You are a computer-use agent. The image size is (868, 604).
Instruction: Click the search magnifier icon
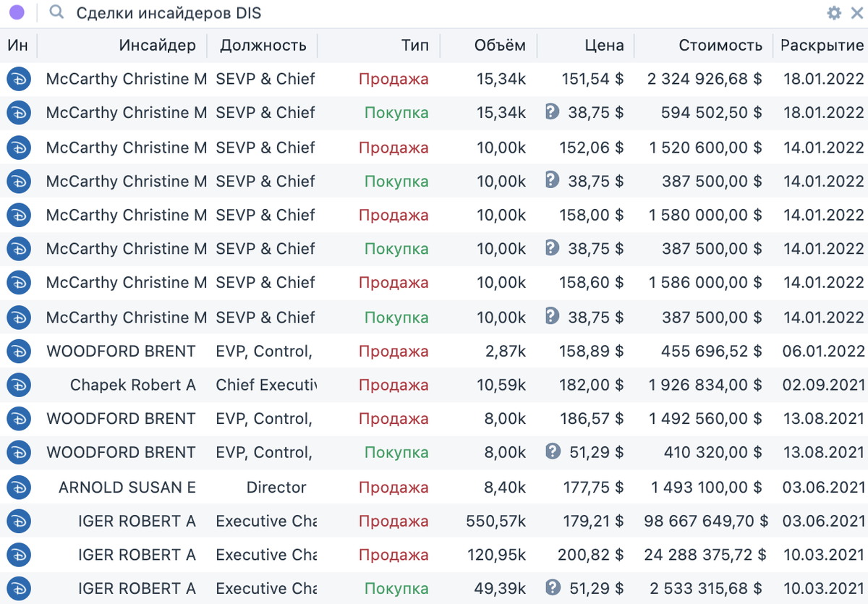point(56,13)
